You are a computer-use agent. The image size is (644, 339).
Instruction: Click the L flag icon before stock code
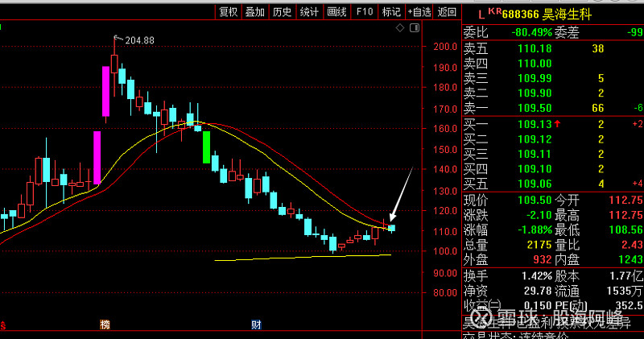tap(481, 14)
